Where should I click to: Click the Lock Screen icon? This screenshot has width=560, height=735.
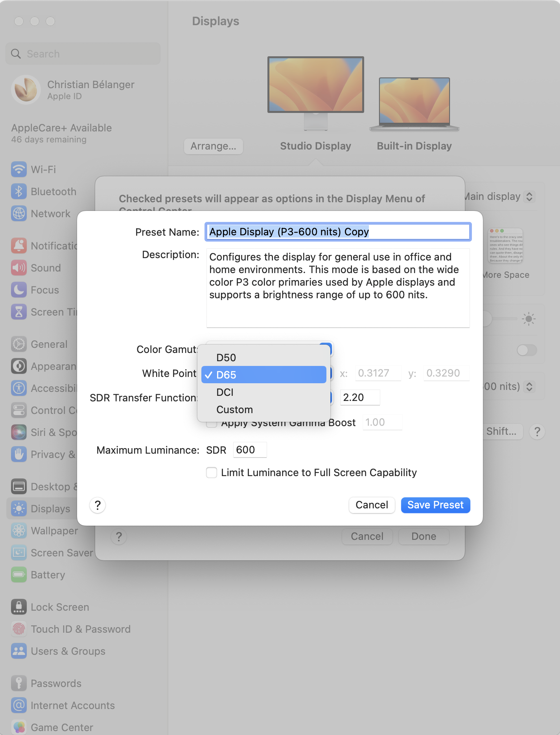point(19,607)
